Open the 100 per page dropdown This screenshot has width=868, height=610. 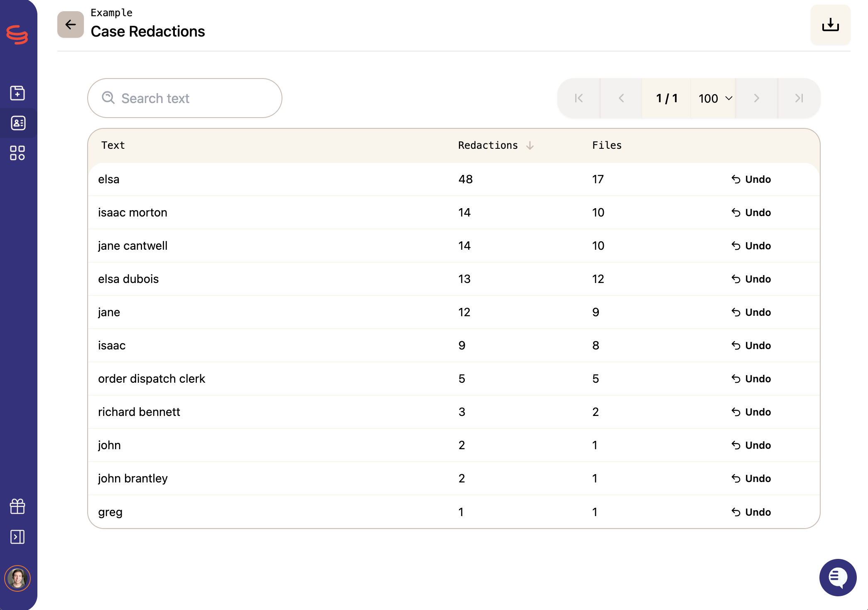[715, 98]
